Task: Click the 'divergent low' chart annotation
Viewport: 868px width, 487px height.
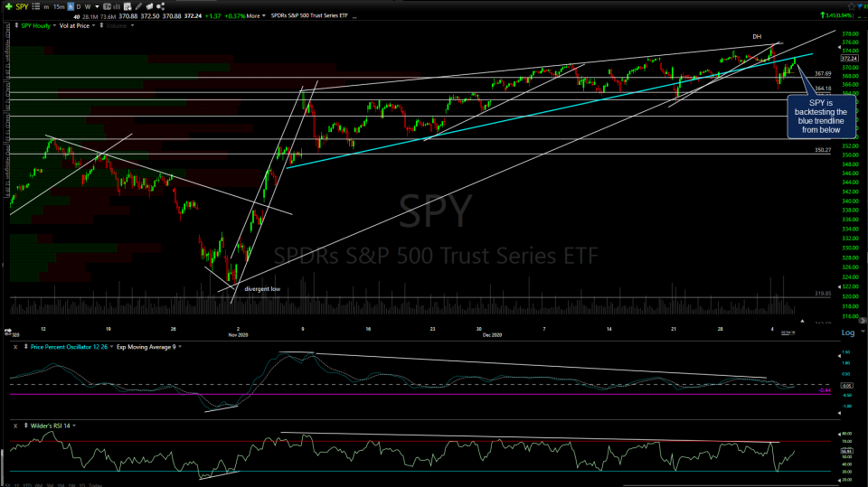Action: (262, 289)
